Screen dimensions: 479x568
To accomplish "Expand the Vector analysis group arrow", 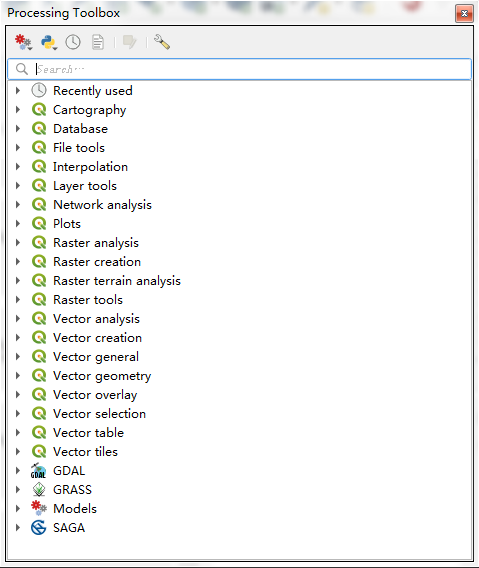I will (18, 318).
